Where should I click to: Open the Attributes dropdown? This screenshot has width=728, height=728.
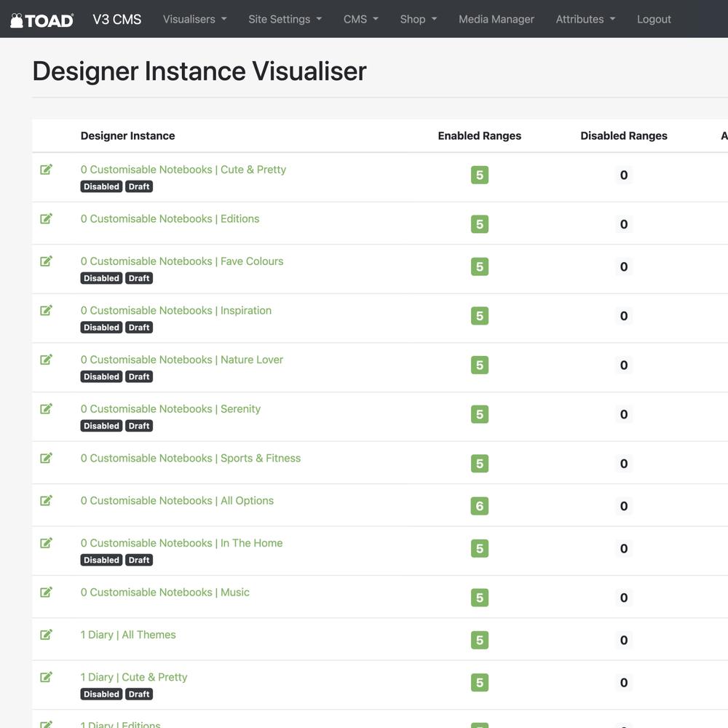[585, 20]
